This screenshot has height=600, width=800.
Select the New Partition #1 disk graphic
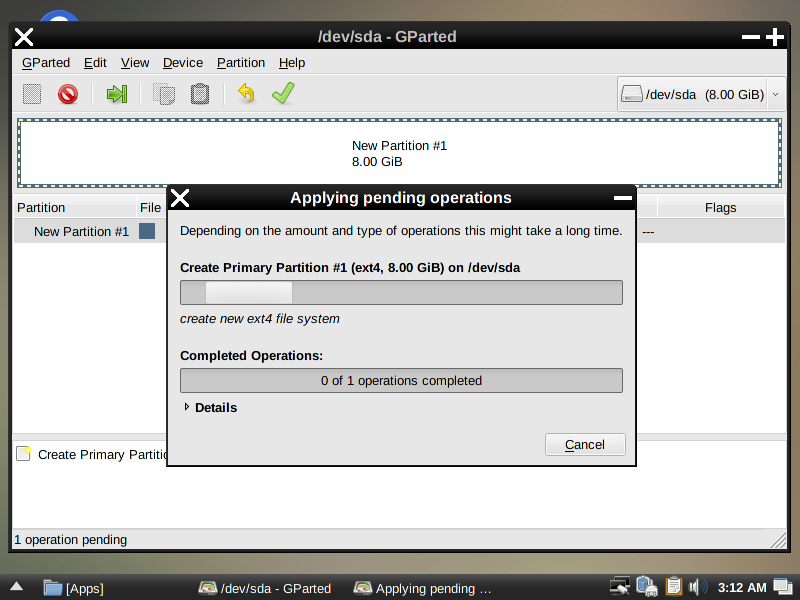click(x=399, y=154)
